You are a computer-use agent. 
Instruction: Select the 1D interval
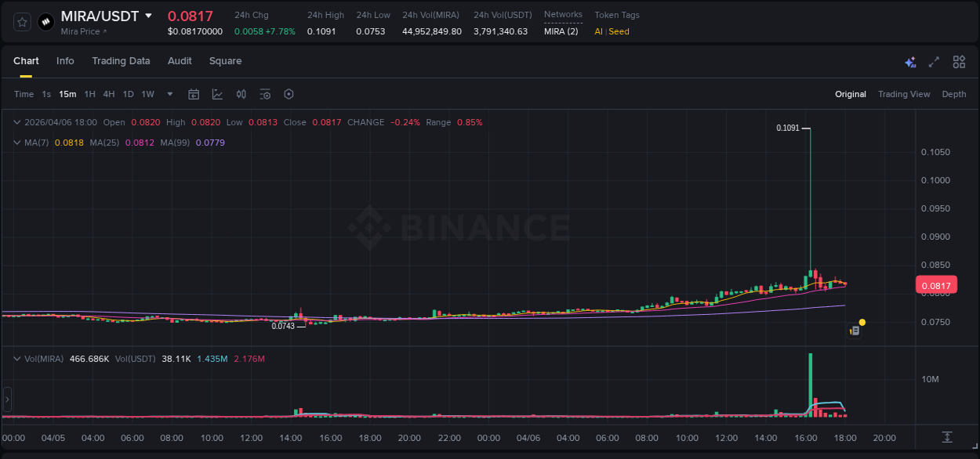128,94
